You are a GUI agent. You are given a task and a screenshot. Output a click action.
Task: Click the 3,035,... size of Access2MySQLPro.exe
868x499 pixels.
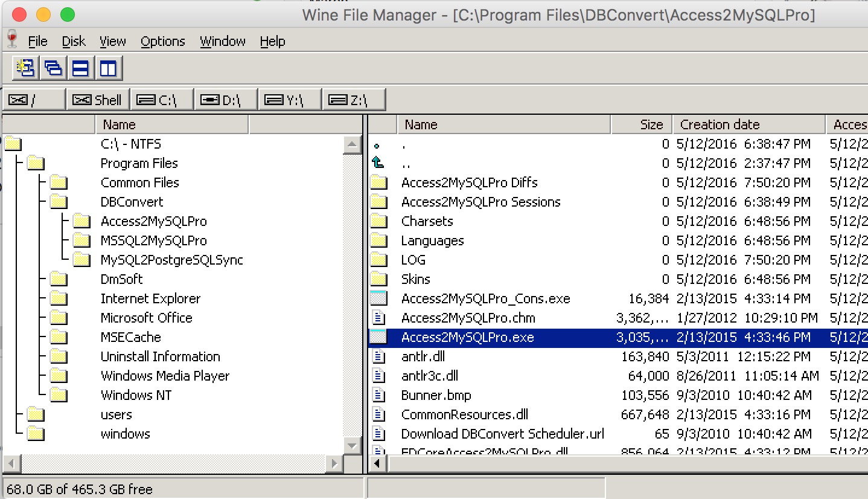[x=642, y=337]
